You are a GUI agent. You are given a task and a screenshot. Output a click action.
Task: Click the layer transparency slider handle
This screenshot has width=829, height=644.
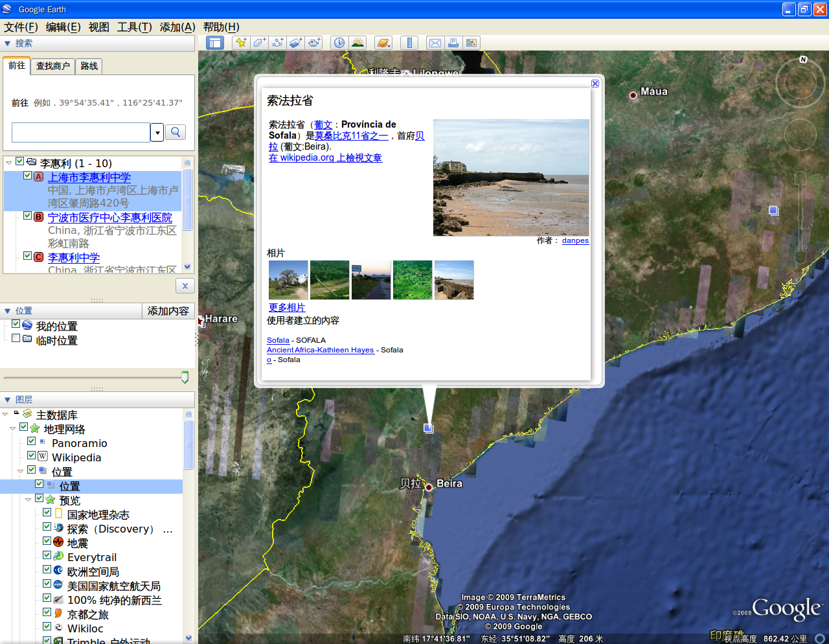tap(185, 377)
